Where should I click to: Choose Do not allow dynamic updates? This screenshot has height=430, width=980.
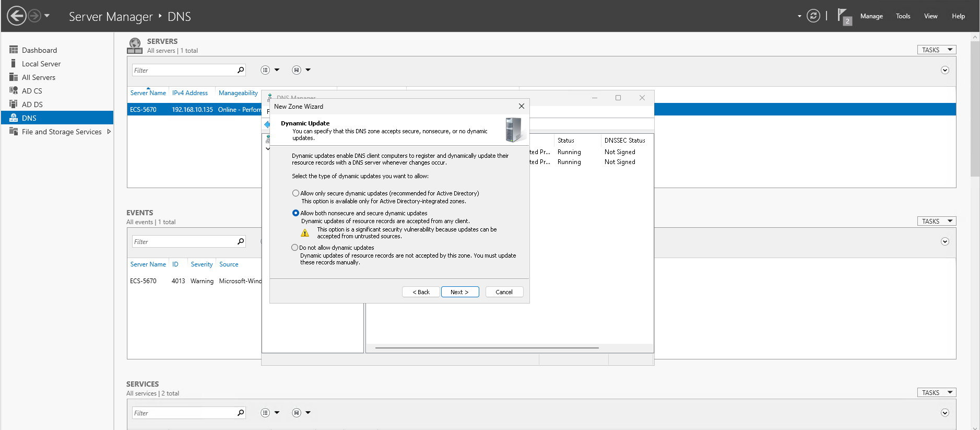pos(295,248)
